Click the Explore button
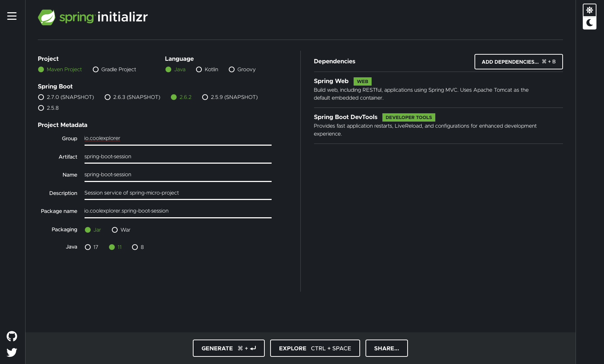Image resolution: width=604 pixels, height=364 pixels. [315, 348]
